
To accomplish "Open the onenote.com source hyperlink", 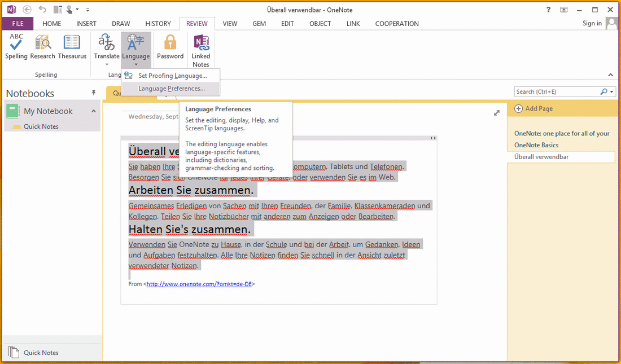I will click(x=199, y=284).
